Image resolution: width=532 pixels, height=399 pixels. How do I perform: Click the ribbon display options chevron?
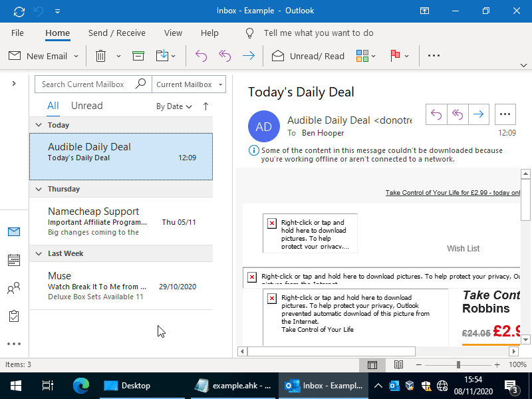tap(523, 65)
